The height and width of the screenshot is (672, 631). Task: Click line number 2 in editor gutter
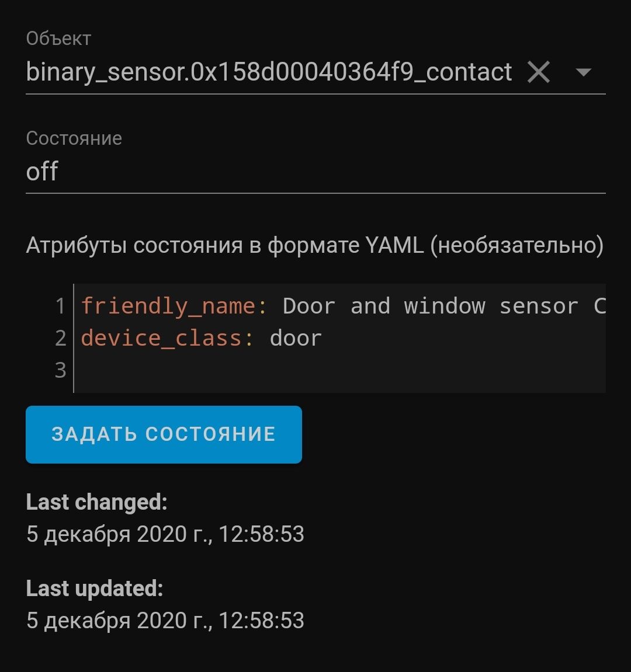coord(60,338)
